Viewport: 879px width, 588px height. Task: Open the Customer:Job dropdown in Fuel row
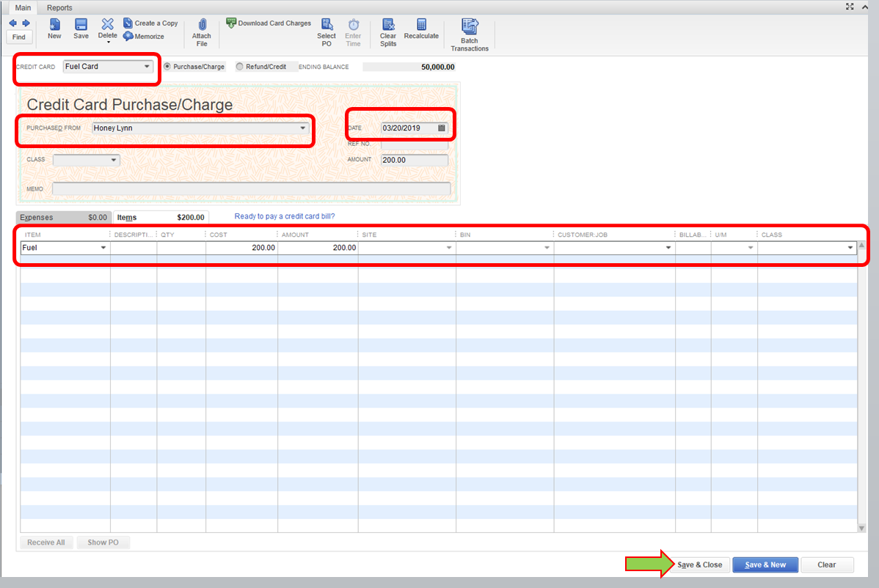668,248
